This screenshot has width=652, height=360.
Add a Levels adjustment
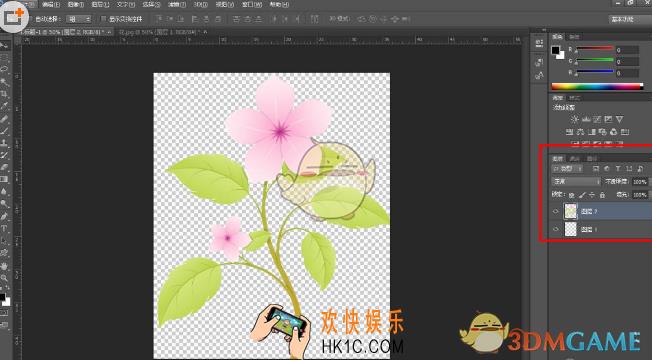[x=586, y=119]
